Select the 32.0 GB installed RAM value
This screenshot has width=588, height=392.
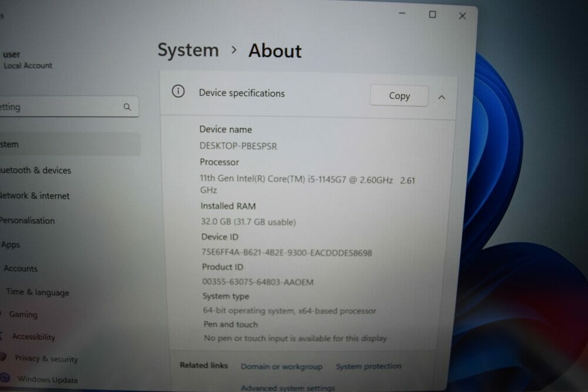pyautogui.click(x=248, y=222)
